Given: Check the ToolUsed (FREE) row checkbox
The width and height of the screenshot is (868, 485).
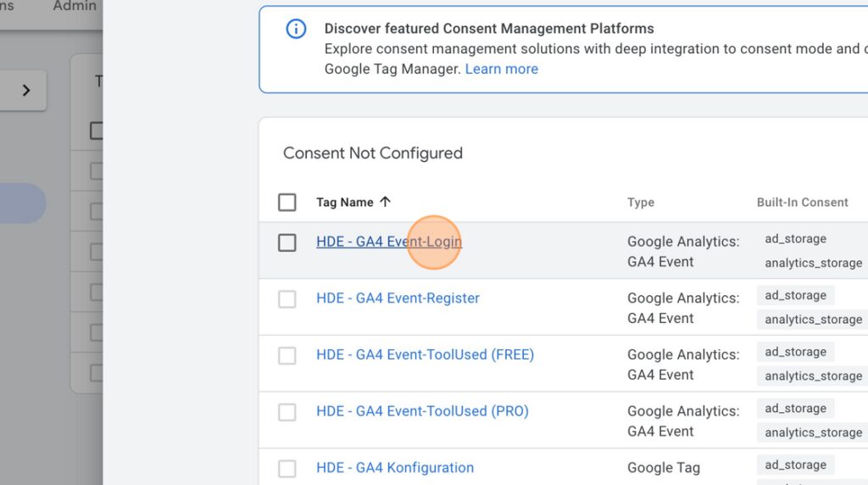Looking at the screenshot, I should pyautogui.click(x=287, y=355).
